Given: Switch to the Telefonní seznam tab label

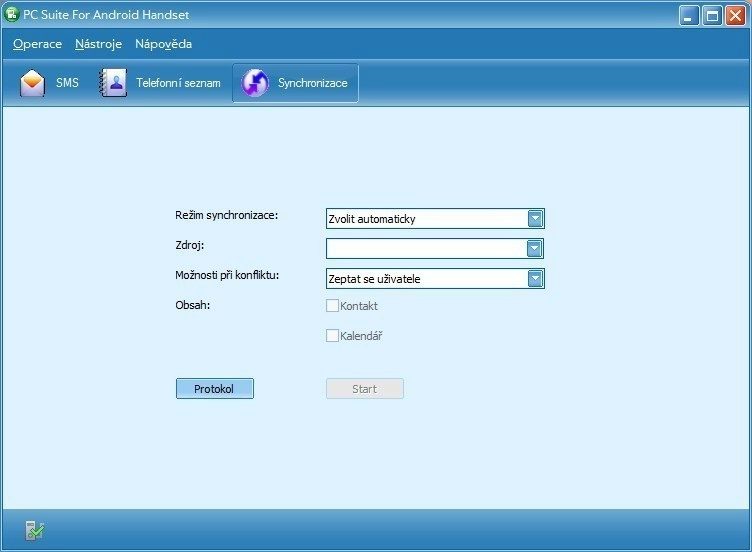Looking at the screenshot, I should click(178, 83).
